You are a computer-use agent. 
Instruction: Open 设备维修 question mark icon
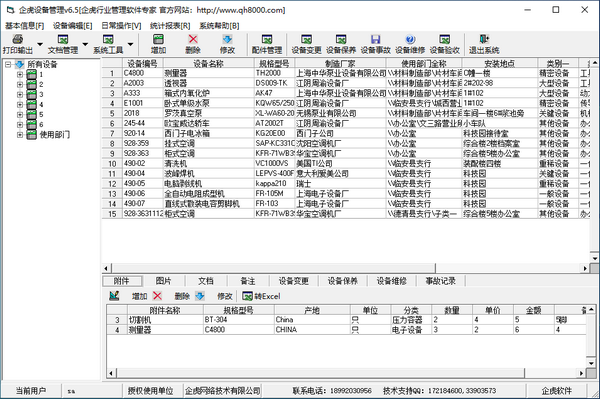pyautogui.click(x=410, y=39)
